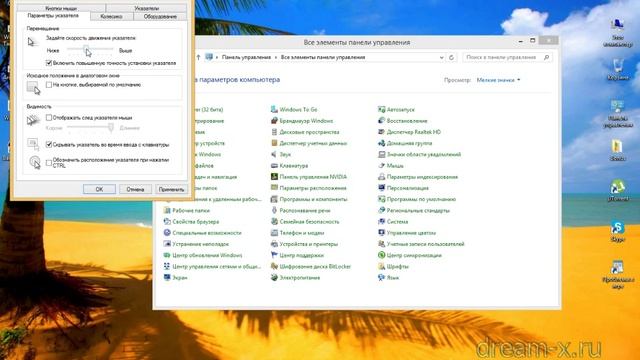Open Шифрование диска BitLocker icon
640x360 pixels.
(x=274, y=267)
